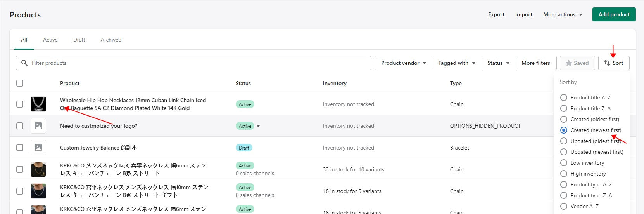Open thumbnail of KRKC&CO 10mm necklace product
Viewport: 644px width, 214px height.
pos(38,191)
